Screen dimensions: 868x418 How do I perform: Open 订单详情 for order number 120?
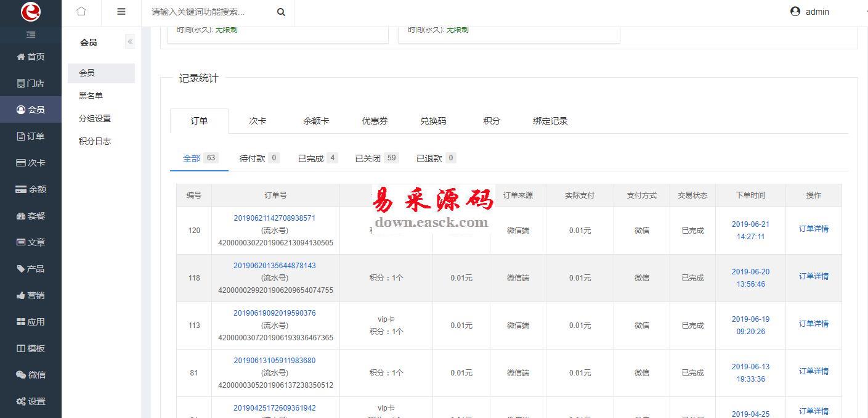813,229
